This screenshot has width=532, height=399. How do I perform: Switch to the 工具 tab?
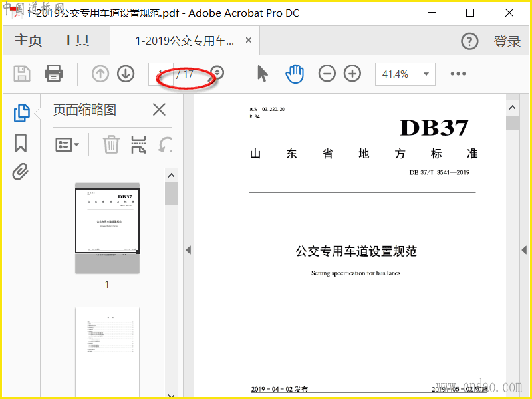coord(75,41)
